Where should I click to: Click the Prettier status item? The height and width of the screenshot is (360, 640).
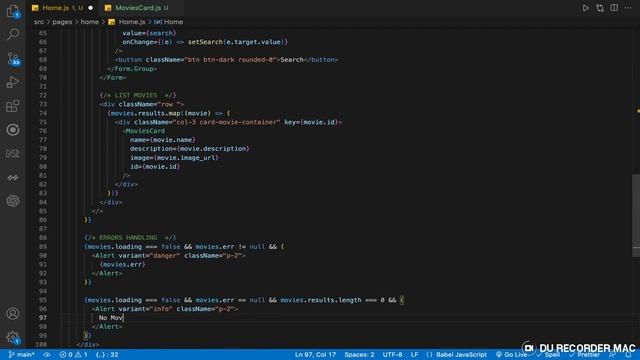584,355
